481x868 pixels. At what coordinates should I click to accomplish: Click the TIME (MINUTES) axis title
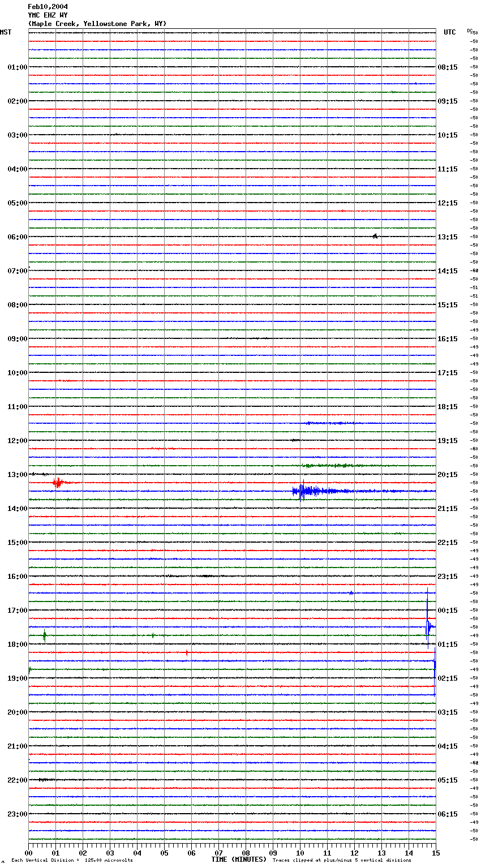tap(239, 860)
